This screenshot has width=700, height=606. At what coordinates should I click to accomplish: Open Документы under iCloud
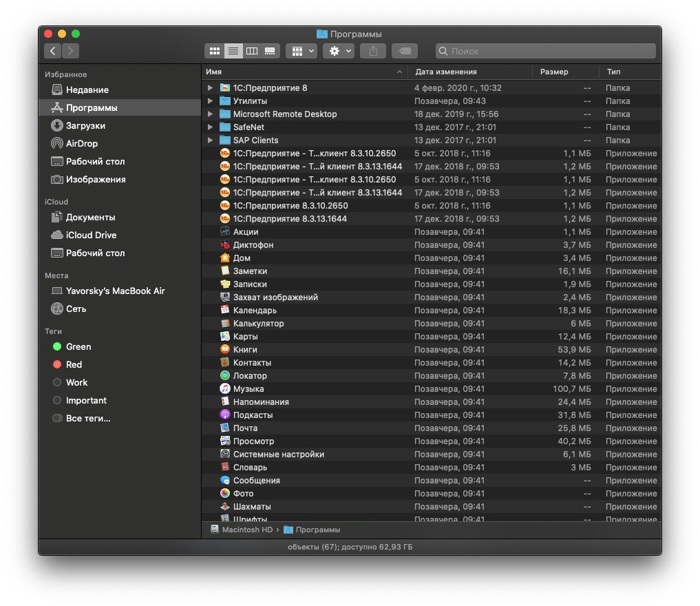[x=119, y=217]
